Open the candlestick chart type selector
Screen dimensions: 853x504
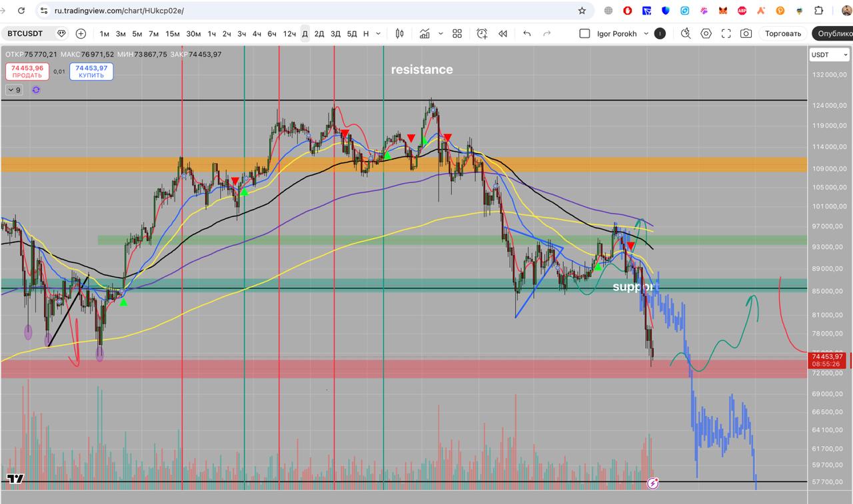coord(400,34)
